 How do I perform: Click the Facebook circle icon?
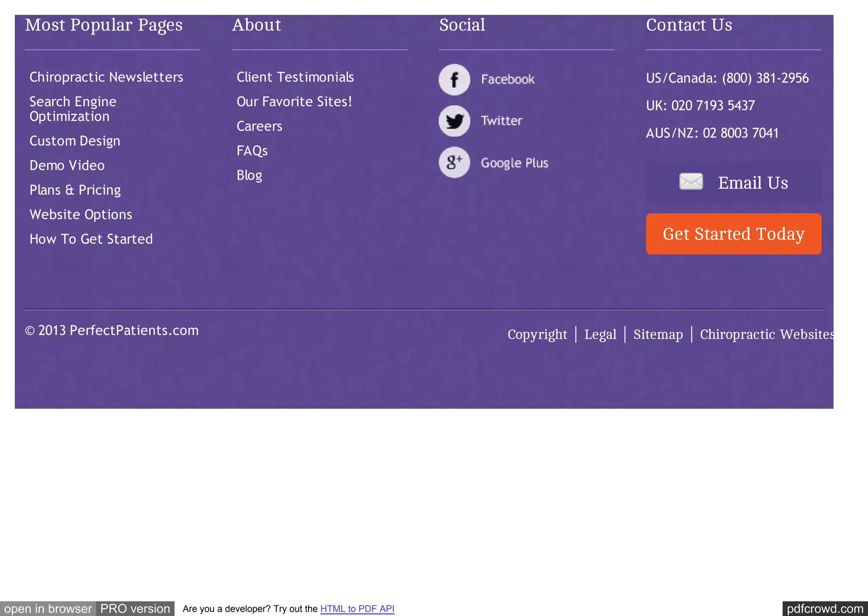(454, 80)
